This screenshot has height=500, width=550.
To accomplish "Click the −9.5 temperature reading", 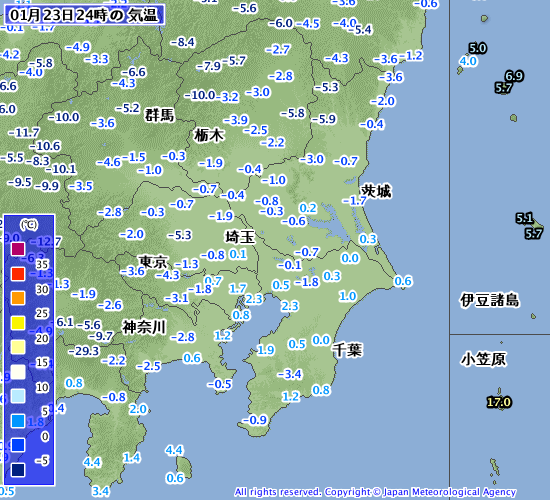I will point(20,182).
